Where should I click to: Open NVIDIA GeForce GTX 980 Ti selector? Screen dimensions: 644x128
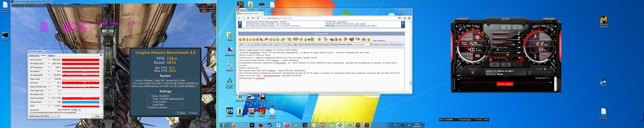(x=44, y=116)
